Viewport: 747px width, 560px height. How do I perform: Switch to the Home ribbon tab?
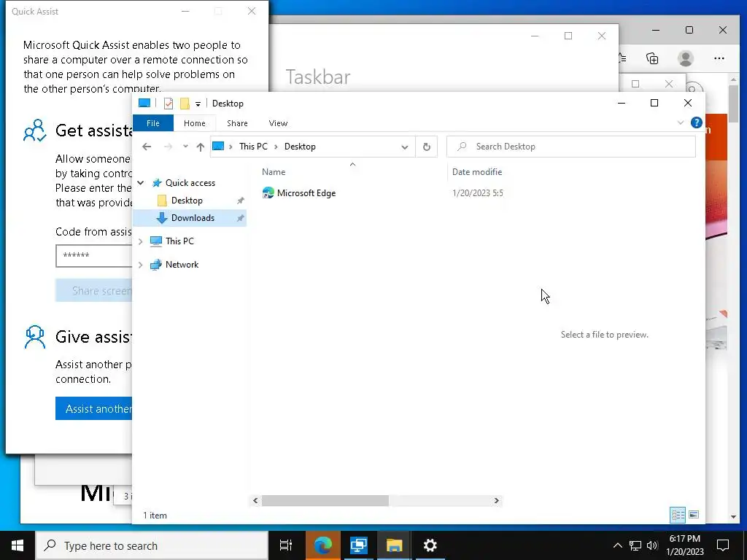click(x=194, y=123)
